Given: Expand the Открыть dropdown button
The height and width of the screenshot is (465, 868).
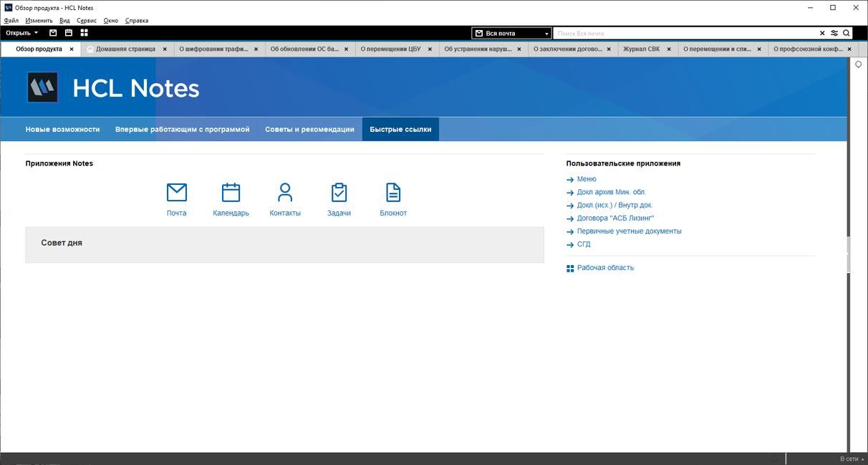Looking at the screenshot, I should (22, 33).
